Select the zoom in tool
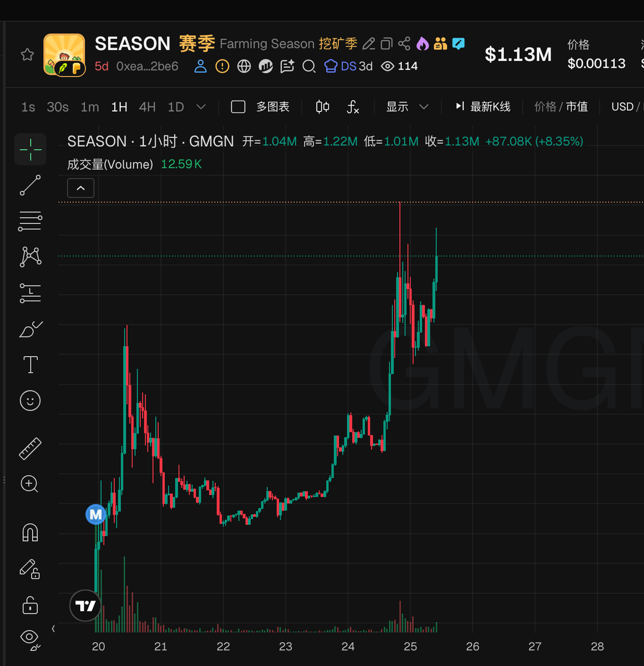Viewport: 644px width, 666px height. 29,484
